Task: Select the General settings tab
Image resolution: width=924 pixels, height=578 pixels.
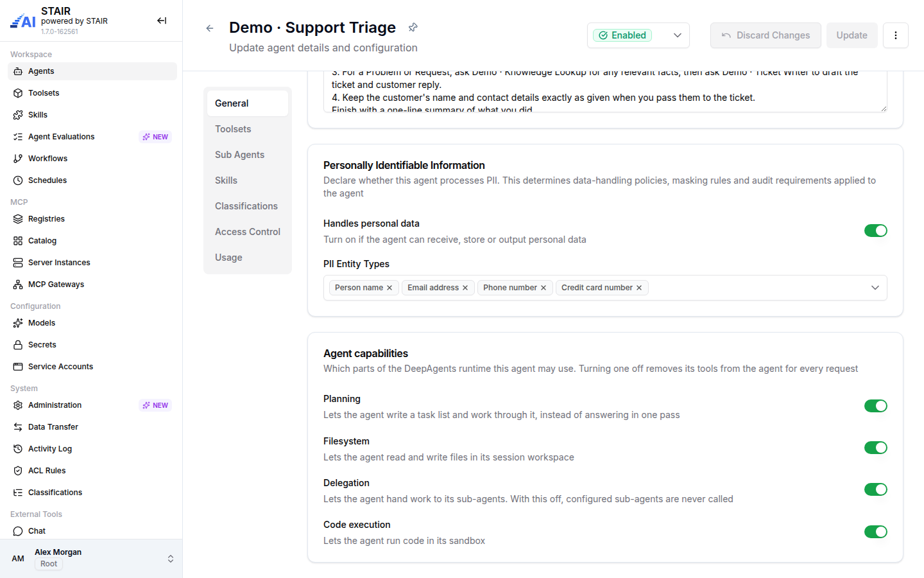Action: click(248, 103)
